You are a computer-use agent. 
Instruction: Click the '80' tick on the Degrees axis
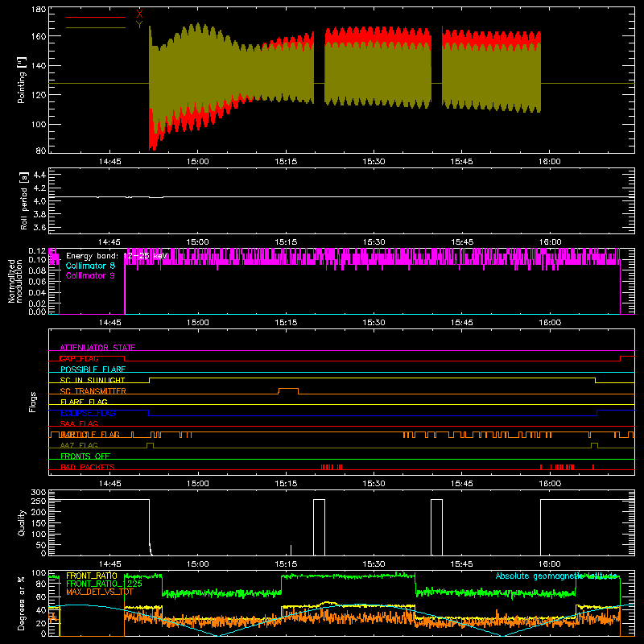coord(41,584)
